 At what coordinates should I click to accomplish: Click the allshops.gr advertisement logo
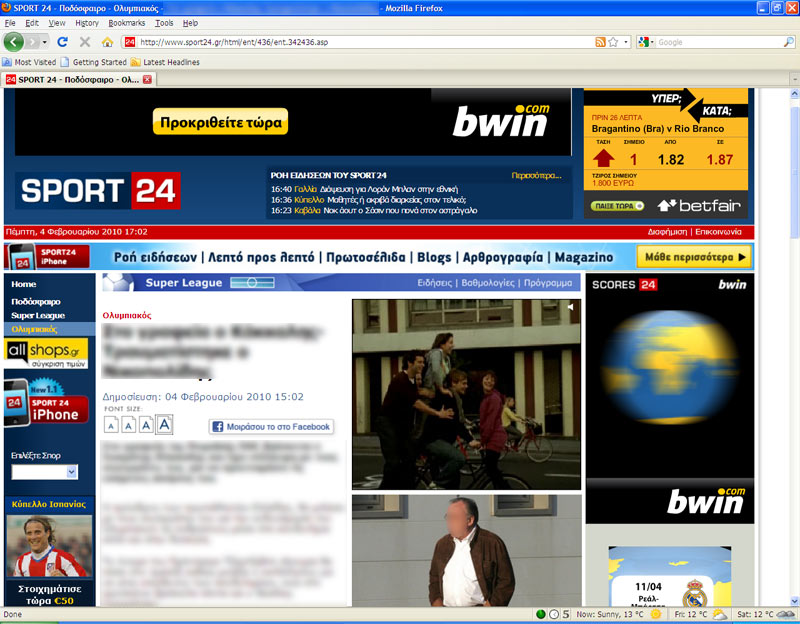click(x=46, y=353)
